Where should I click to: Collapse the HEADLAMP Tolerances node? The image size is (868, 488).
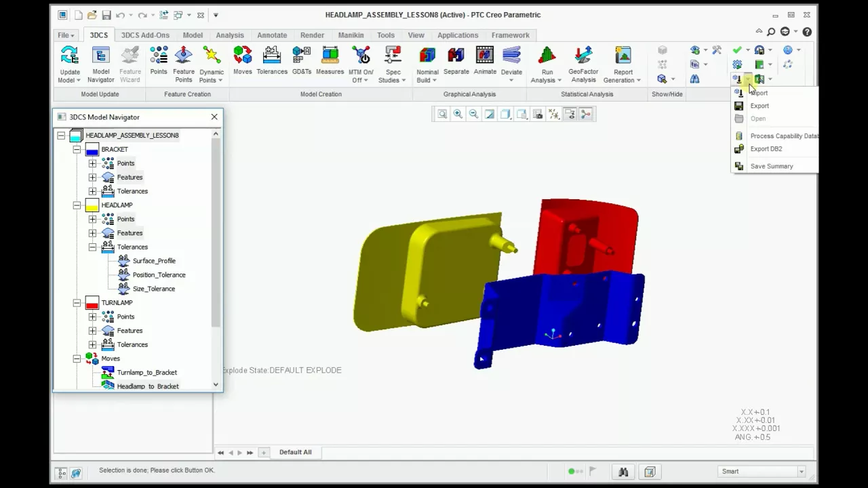[92, 247]
